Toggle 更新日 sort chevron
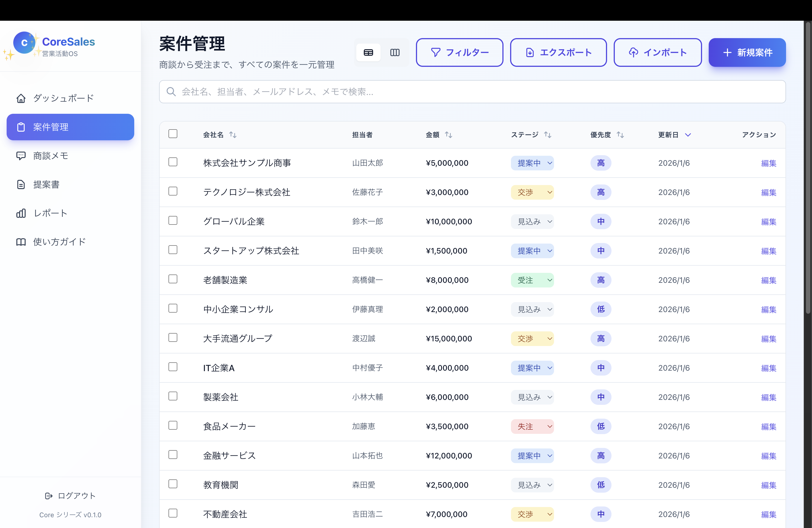The image size is (812, 528). [x=688, y=135]
